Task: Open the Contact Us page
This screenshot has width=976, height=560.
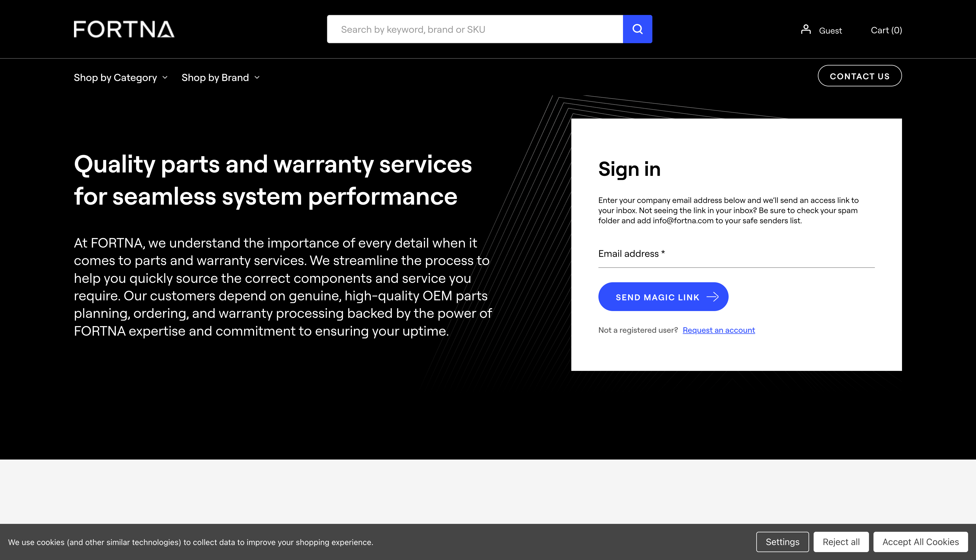Action: [x=860, y=76]
